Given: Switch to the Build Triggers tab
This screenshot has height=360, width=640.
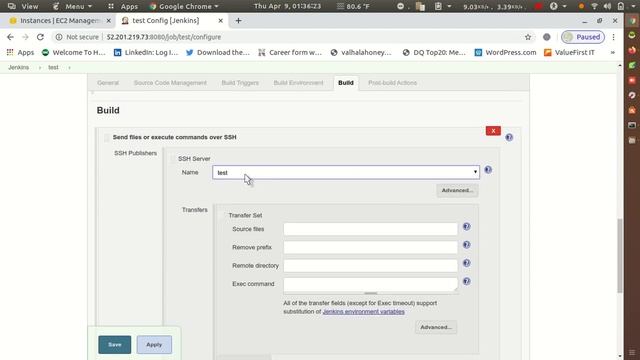Looking at the screenshot, I should [x=240, y=83].
